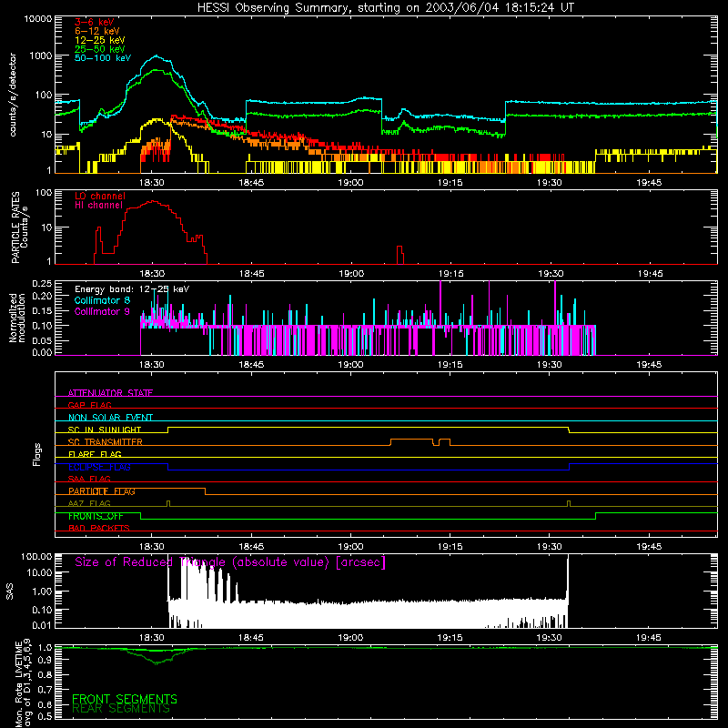
Task: Select the 6-12 keV legend label
Action: [x=97, y=31]
